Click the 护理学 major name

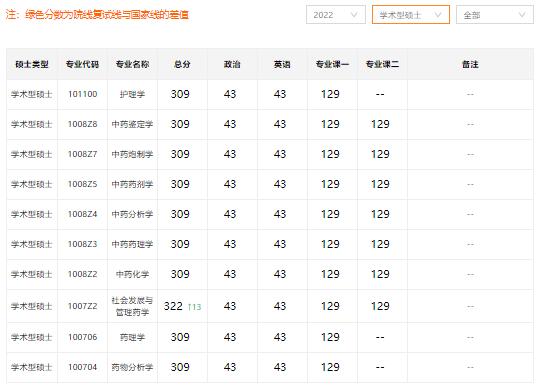point(132,94)
